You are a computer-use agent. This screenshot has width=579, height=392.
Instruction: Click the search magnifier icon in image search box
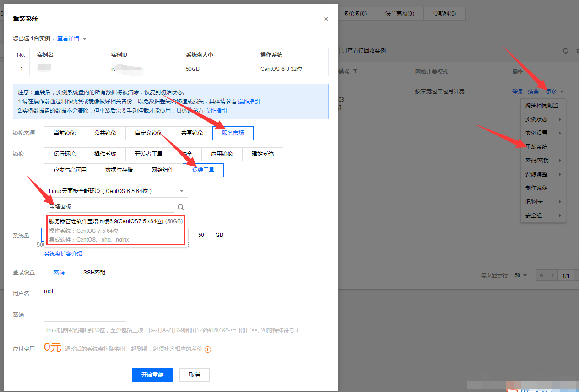click(x=181, y=206)
